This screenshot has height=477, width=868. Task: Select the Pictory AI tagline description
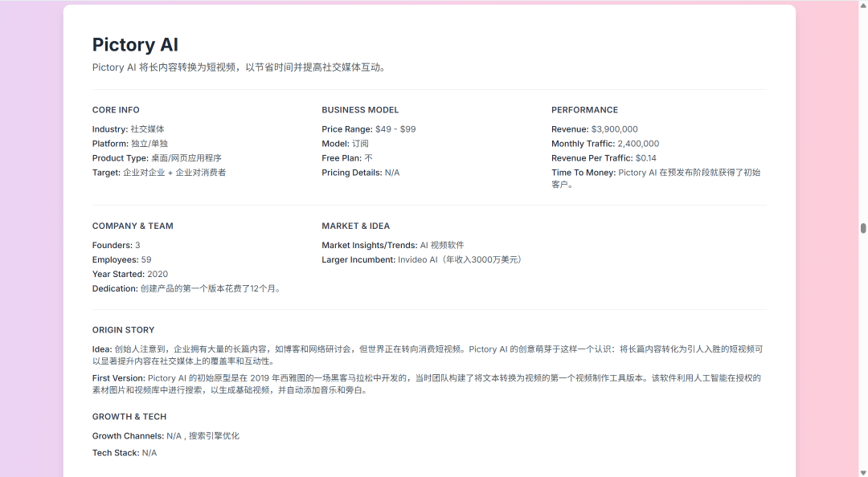click(240, 67)
